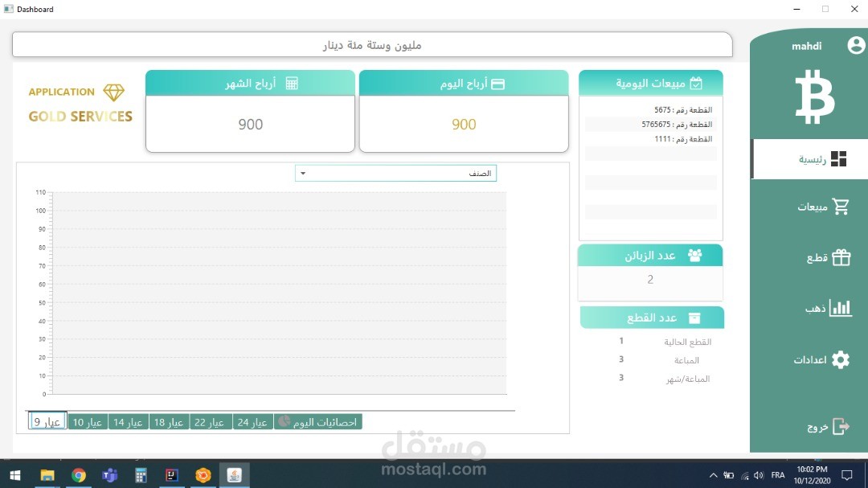The width and height of the screenshot is (868, 488).
Task: Select the عيار 14 tab
Action: point(128,422)
